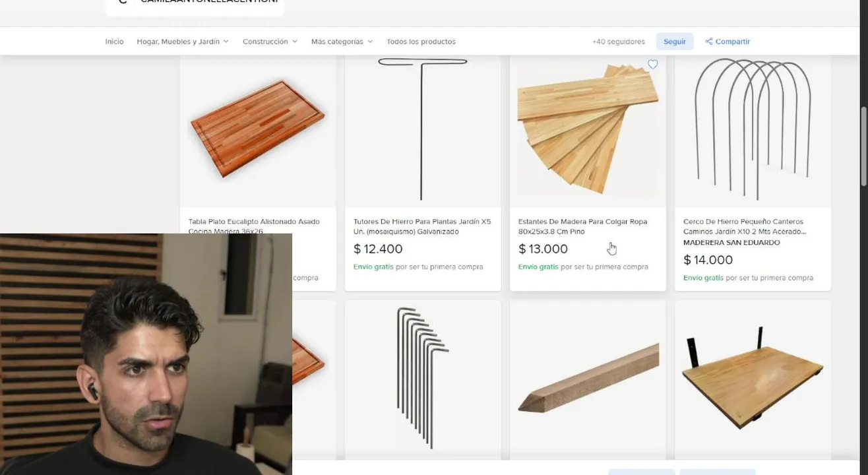Click the page vertical scrollbar thumb
Viewport: 868px width, 475px height.
(864, 145)
